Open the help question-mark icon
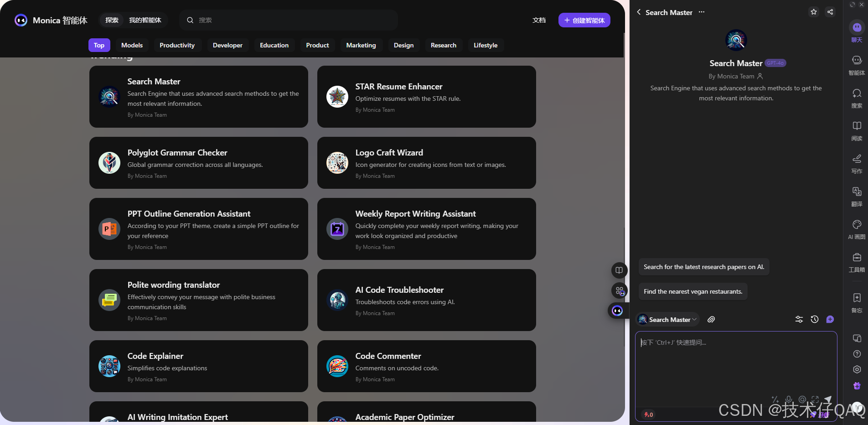This screenshot has height=425, width=868. pyautogui.click(x=857, y=354)
